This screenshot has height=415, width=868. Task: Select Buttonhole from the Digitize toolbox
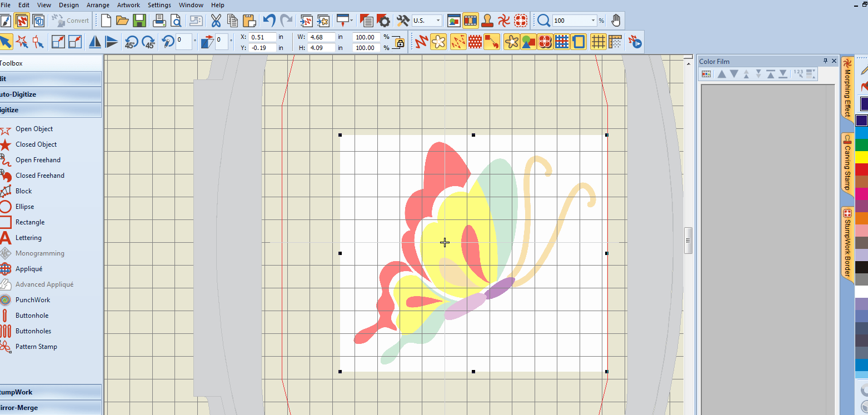point(32,315)
